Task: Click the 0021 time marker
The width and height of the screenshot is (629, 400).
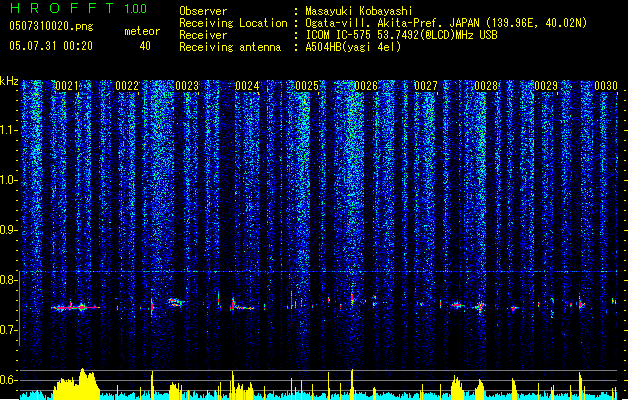Action: coord(67,86)
